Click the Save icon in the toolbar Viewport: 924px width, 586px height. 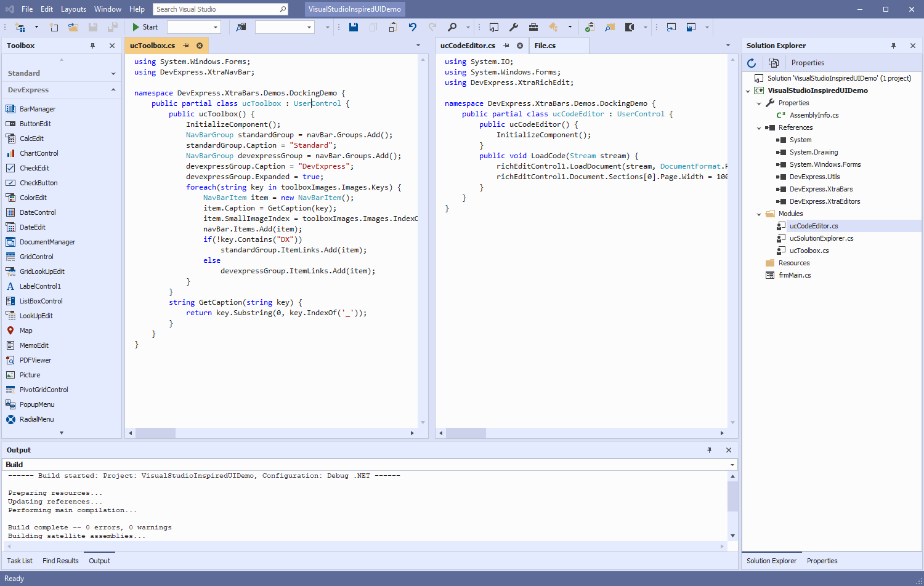coord(352,27)
